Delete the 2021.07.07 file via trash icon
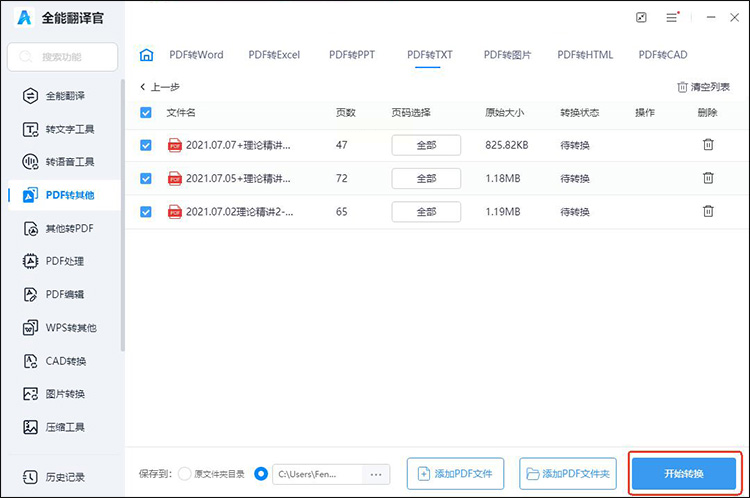This screenshot has height=498, width=750. point(708,144)
